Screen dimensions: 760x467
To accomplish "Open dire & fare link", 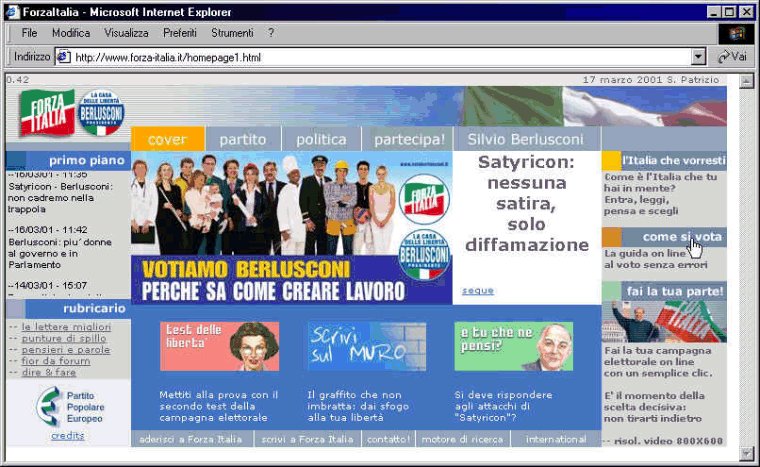I will tap(48, 372).
